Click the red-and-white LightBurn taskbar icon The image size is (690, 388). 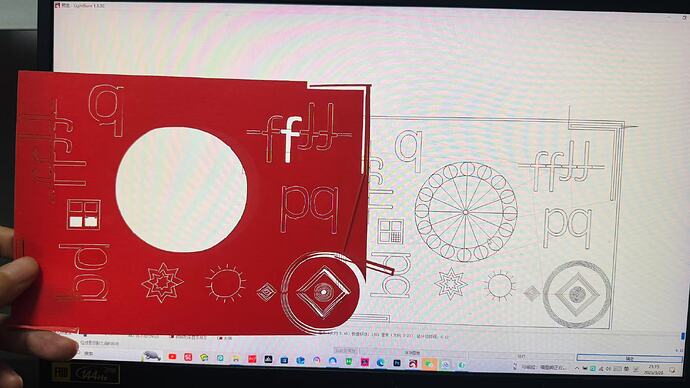[x=413, y=363]
